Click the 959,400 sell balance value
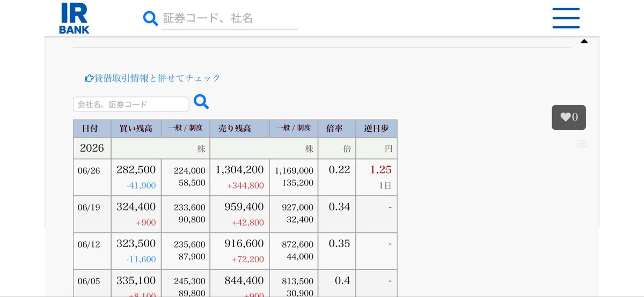The image size is (644, 297). 244,207
